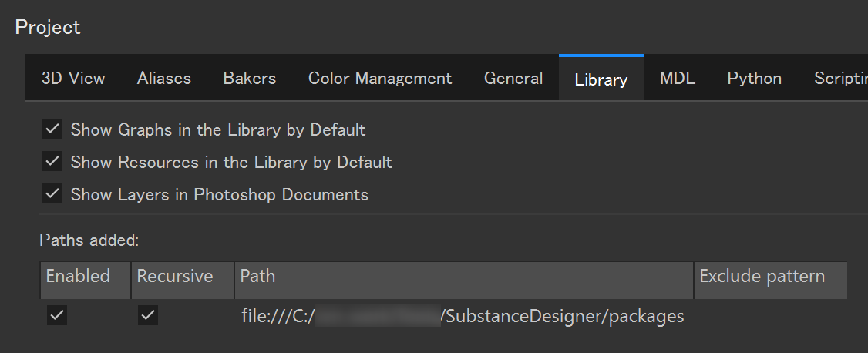Switch to the Python tab
This screenshot has height=353, width=868.
(x=755, y=78)
